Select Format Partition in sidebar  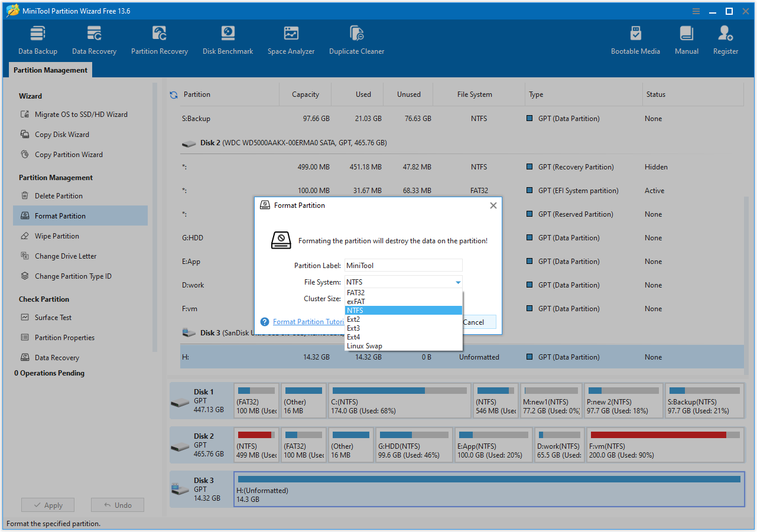(80, 216)
